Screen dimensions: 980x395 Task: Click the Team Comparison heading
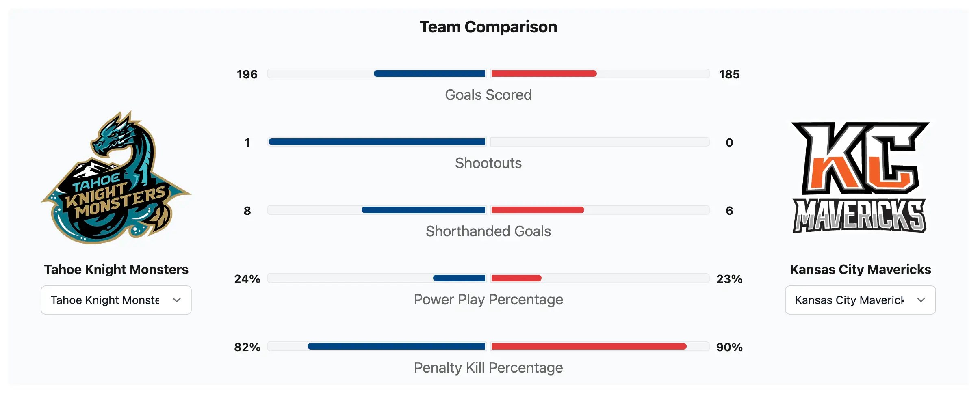coord(488,27)
